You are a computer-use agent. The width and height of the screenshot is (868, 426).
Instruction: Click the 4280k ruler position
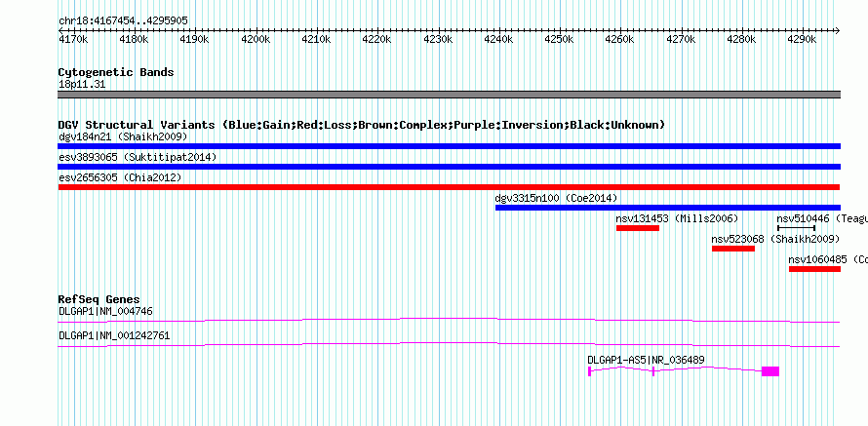[x=741, y=40]
